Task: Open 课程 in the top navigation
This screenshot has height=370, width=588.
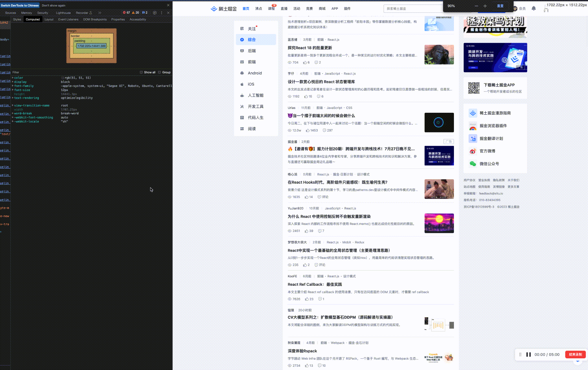Action: click(271, 9)
